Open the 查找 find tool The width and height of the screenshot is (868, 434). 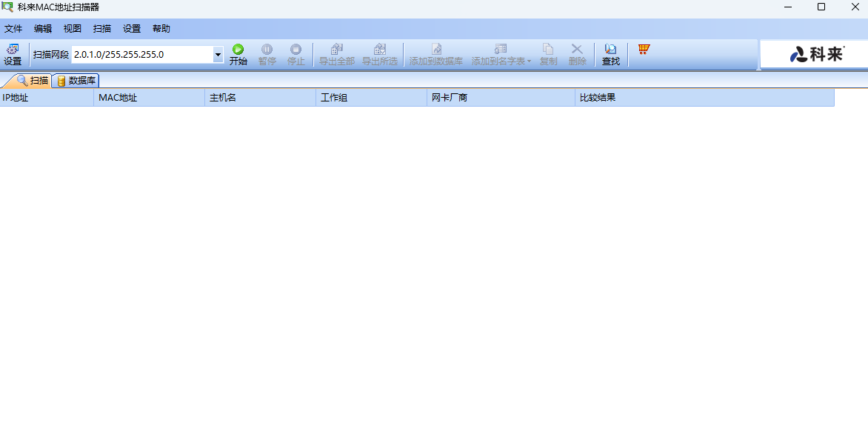pos(610,55)
